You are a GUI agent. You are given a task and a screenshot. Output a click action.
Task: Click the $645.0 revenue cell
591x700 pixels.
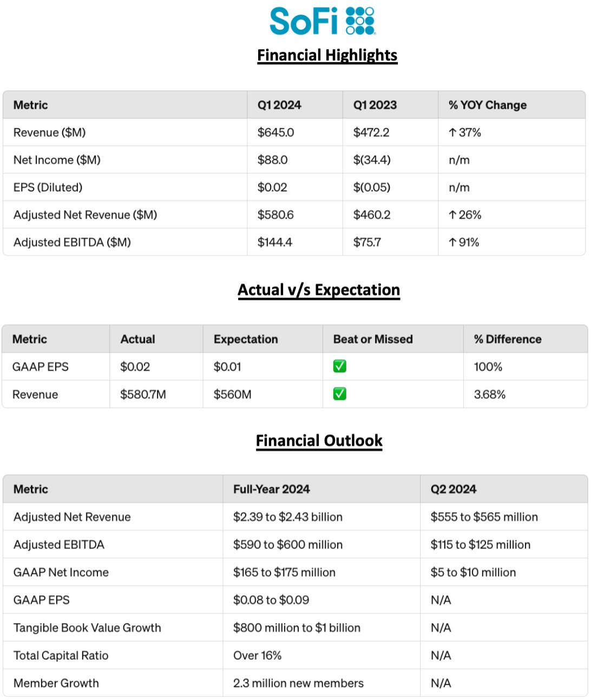click(275, 133)
